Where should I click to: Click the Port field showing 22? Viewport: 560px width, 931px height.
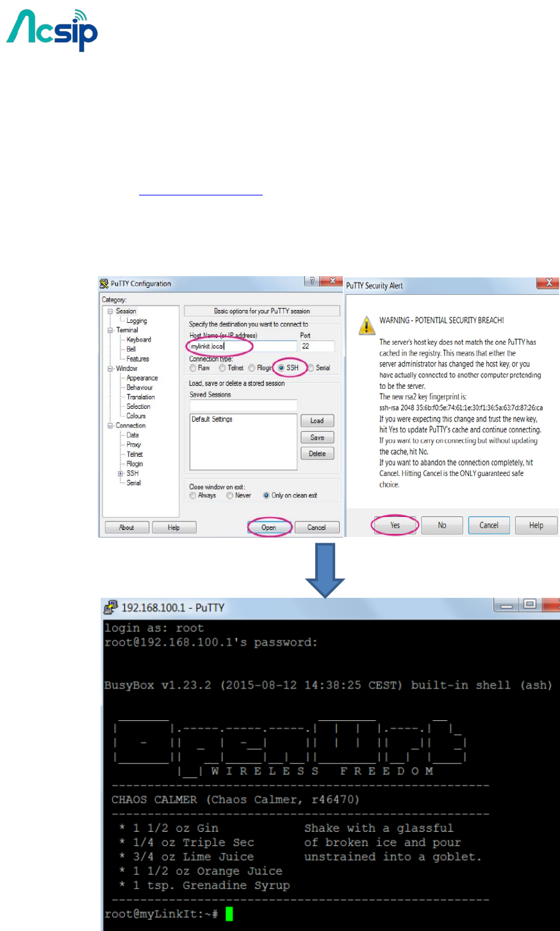click(317, 346)
